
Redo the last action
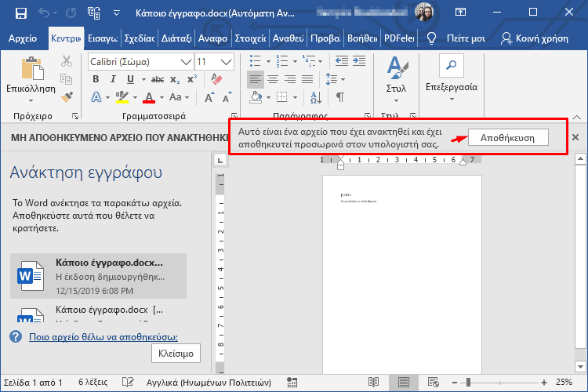click(71, 13)
